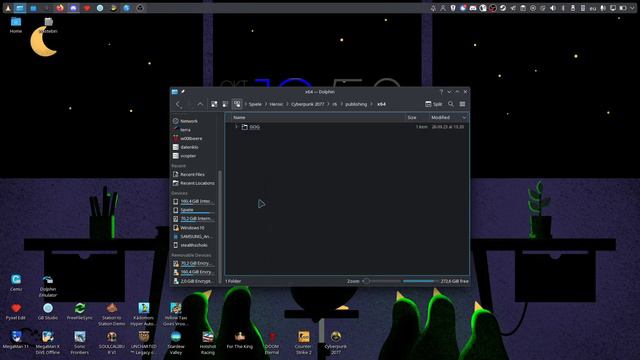Open Dolphin Emulator desktop icon
The image size is (640, 360).
click(x=48, y=286)
